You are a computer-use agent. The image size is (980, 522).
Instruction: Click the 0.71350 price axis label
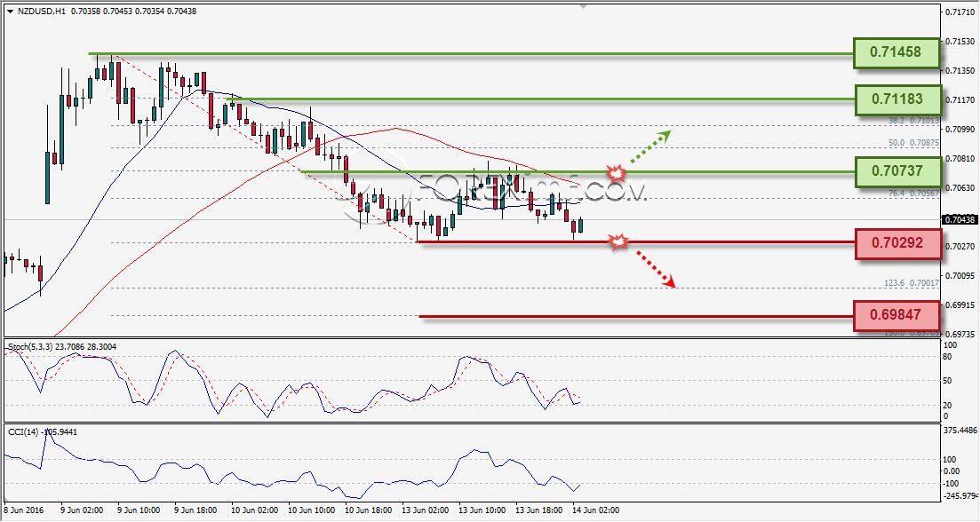pyautogui.click(x=960, y=70)
